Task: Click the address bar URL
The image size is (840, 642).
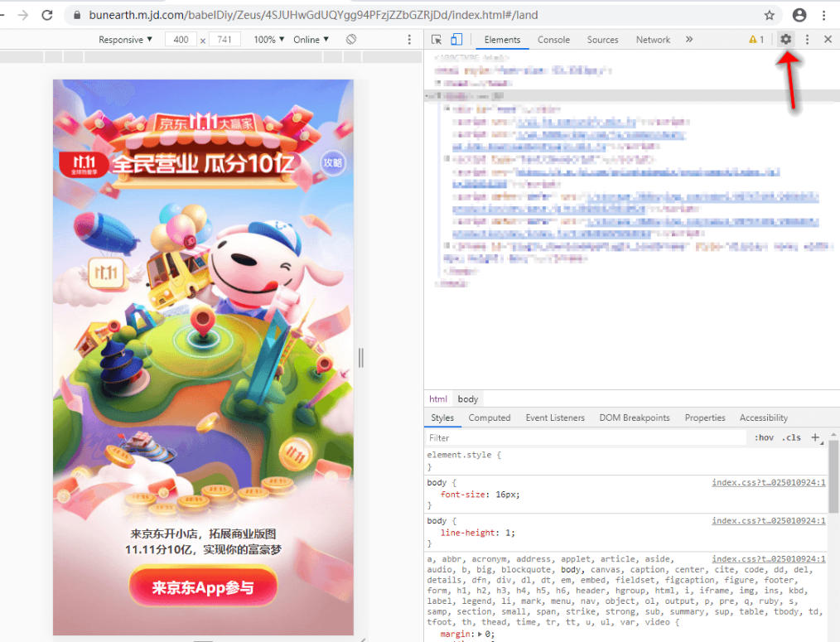Action: click(313, 15)
